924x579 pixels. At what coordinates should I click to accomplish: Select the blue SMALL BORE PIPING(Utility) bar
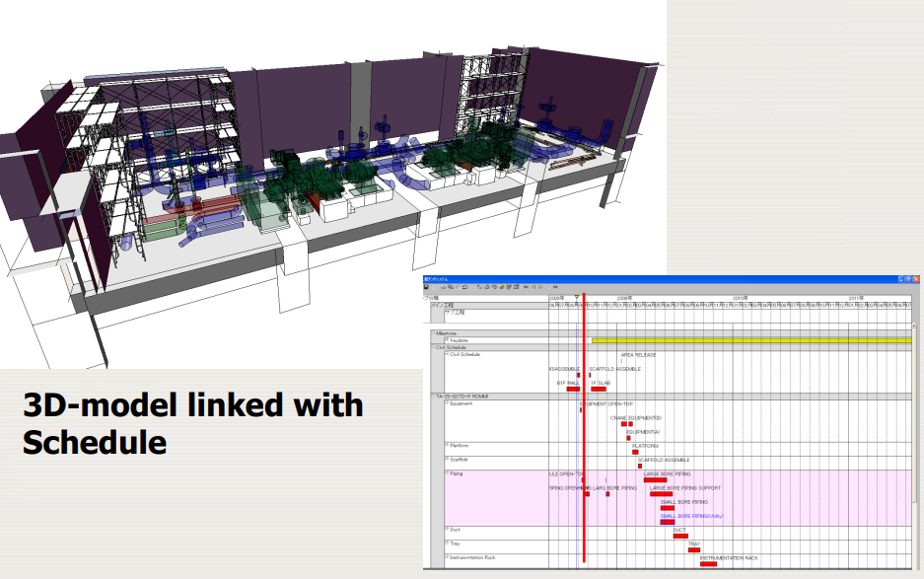[x=667, y=522]
